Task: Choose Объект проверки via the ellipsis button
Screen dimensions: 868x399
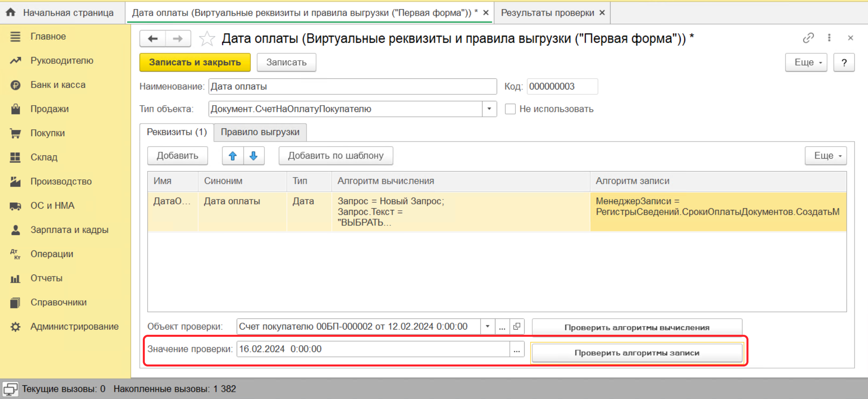Action: [502, 326]
